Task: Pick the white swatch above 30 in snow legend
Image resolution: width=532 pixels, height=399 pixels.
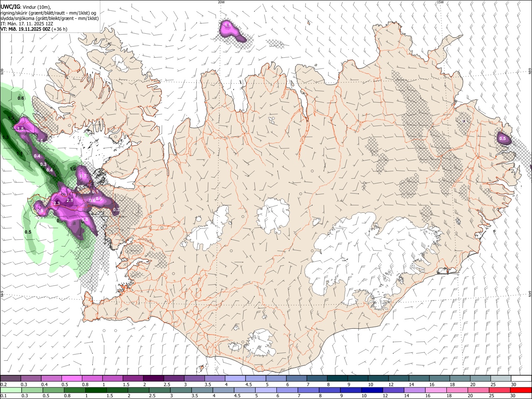Action: click(x=522, y=379)
